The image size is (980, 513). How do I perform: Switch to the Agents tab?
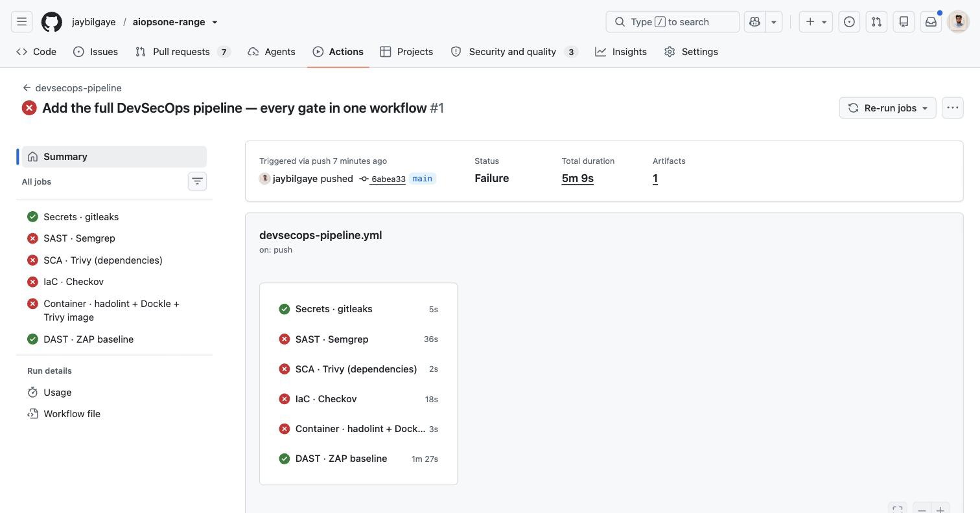click(x=272, y=52)
